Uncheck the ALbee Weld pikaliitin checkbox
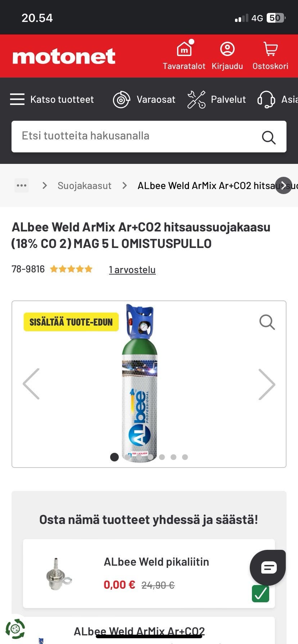 click(261, 593)
